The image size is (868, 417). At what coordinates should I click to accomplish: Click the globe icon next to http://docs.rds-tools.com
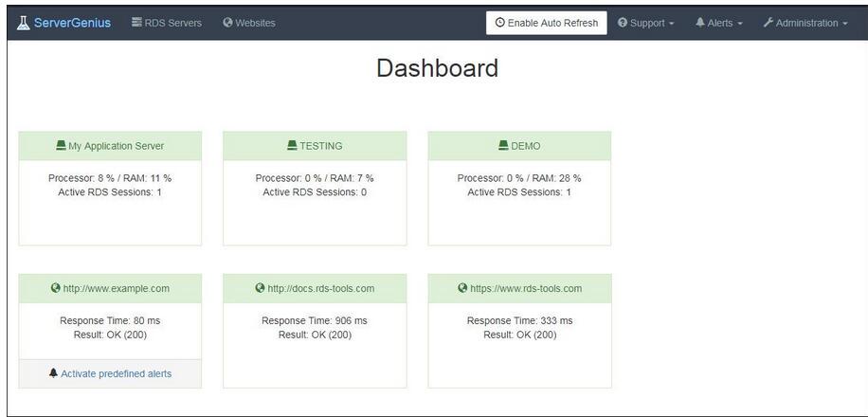[x=261, y=288]
